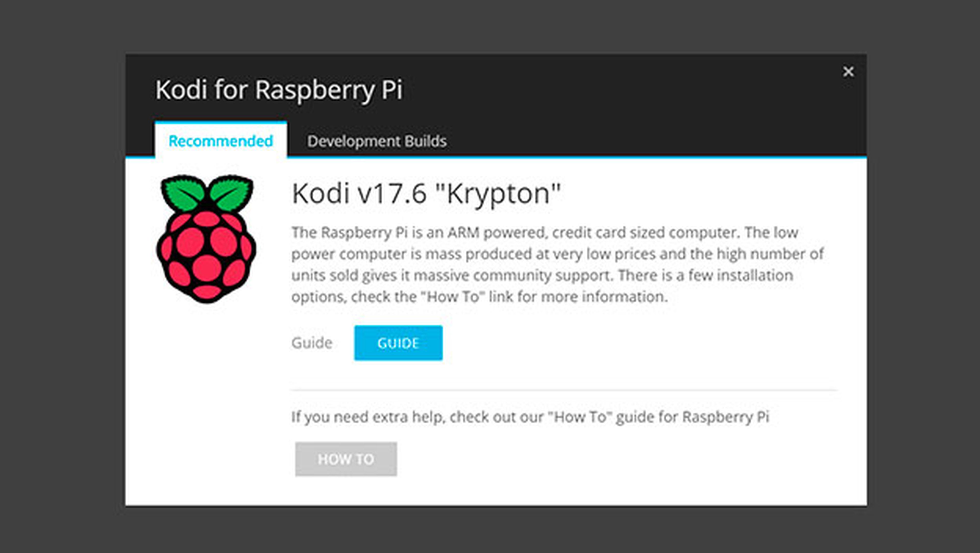The width and height of the screenshot is (980, 553).
Task: Switch to the Development Builds tab
Action: 377,141
